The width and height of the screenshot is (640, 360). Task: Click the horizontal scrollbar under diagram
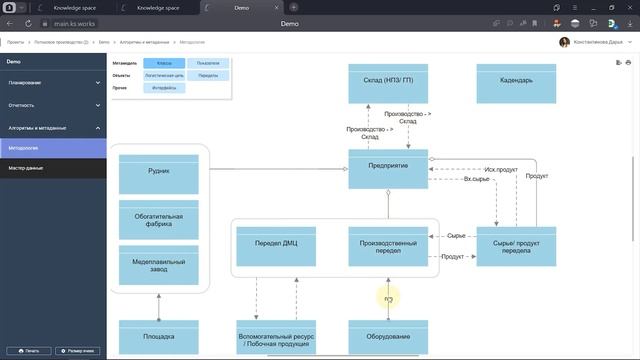point(343,356)
